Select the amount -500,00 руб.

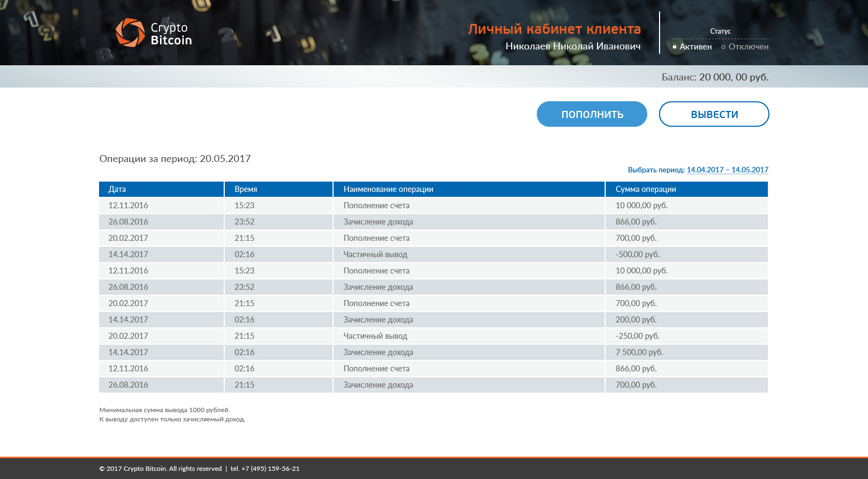coord(638,254)
